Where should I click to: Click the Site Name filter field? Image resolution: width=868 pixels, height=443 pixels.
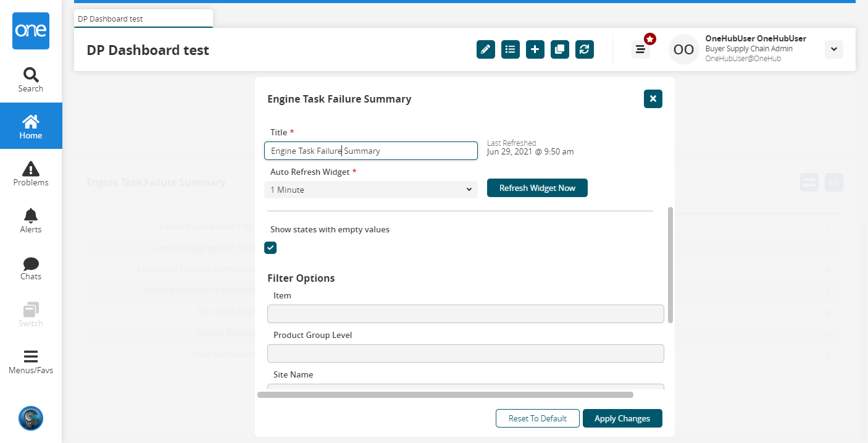[x=465, y=387]
